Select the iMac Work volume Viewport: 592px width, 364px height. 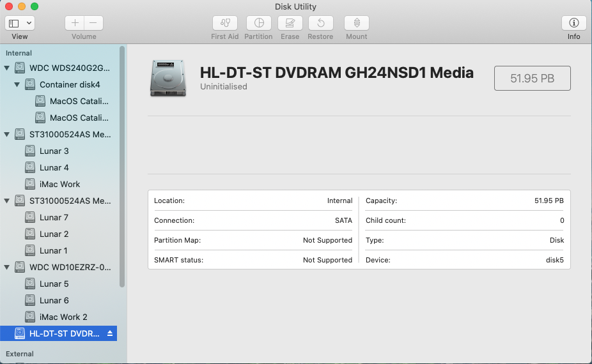(59, 184)
